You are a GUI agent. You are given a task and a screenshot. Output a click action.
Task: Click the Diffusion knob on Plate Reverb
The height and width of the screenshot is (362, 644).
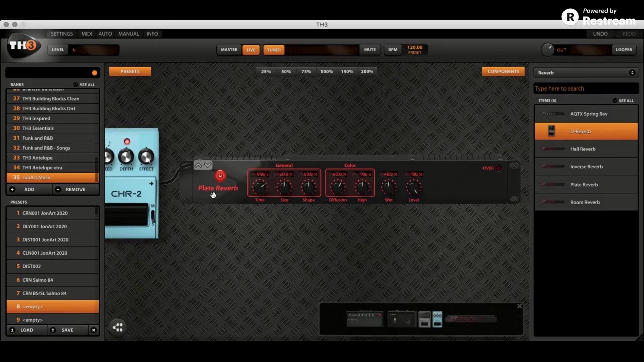338,188
